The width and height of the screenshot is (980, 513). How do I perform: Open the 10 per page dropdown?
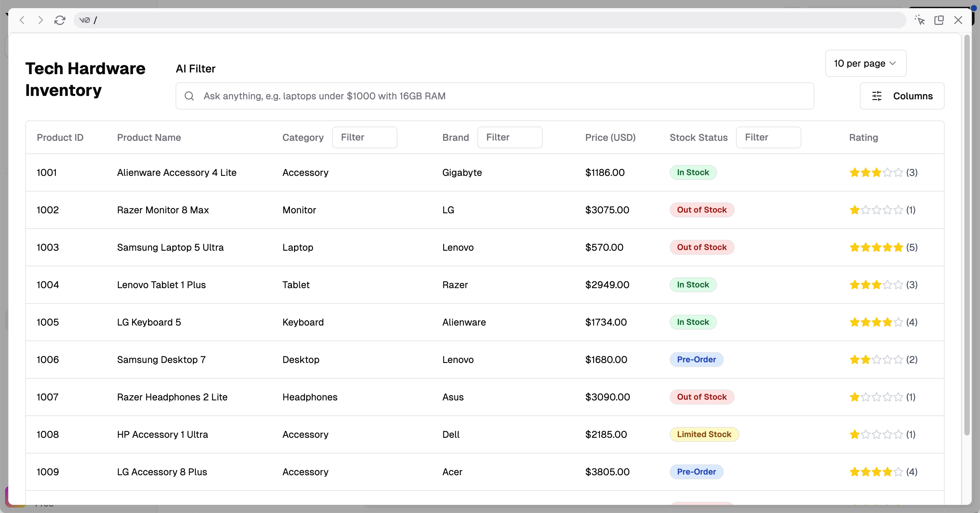point(865,64)
